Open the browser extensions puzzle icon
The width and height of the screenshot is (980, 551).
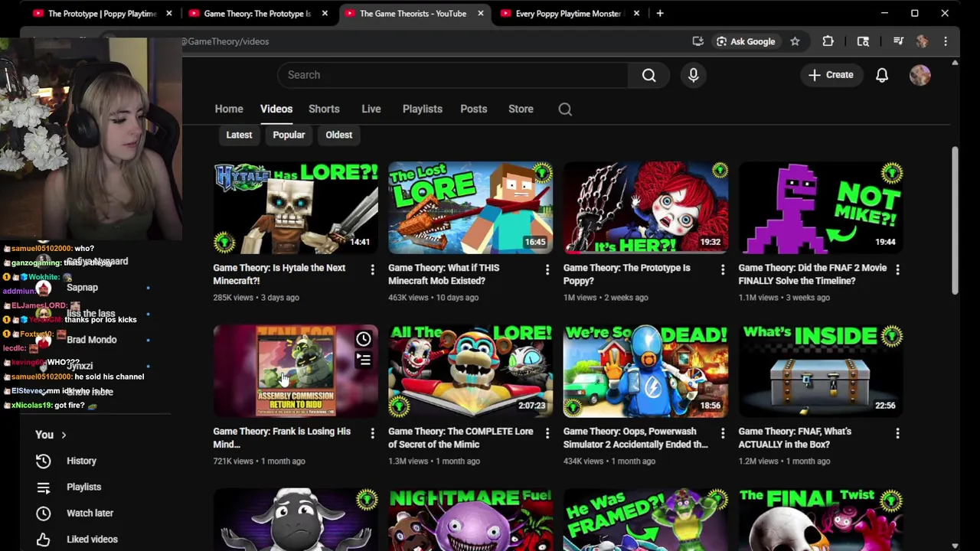pos(828,41)
